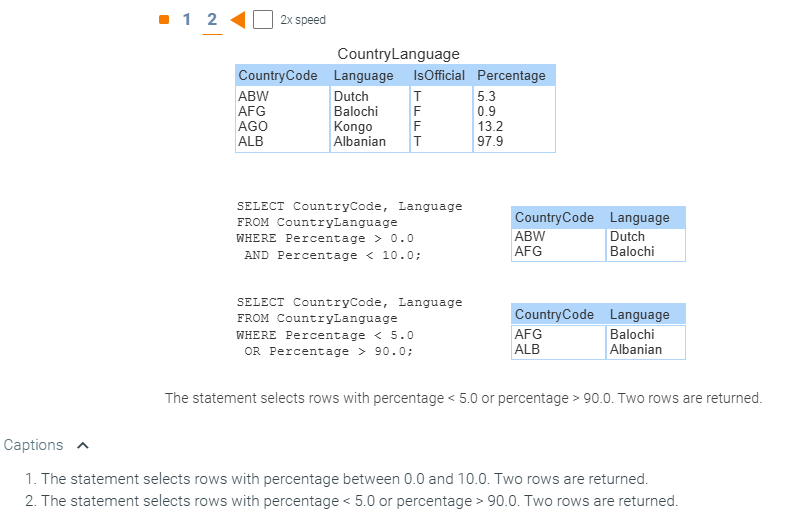Click the second SQL query with OR condition

coord(349,327)
